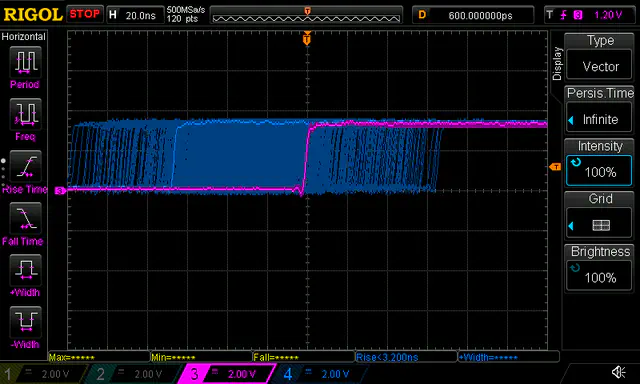Click the orange trigger position marker at top

pos(307,38)
